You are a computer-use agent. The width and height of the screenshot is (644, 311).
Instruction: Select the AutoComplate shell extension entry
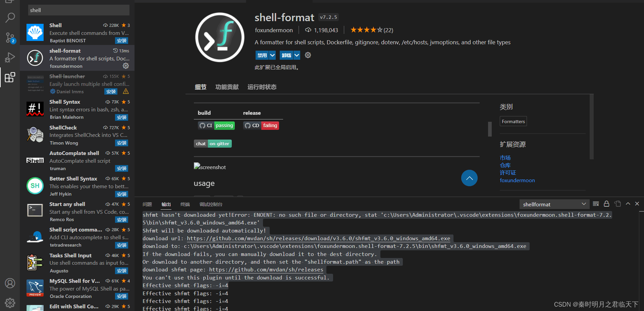tap(77, 161)
